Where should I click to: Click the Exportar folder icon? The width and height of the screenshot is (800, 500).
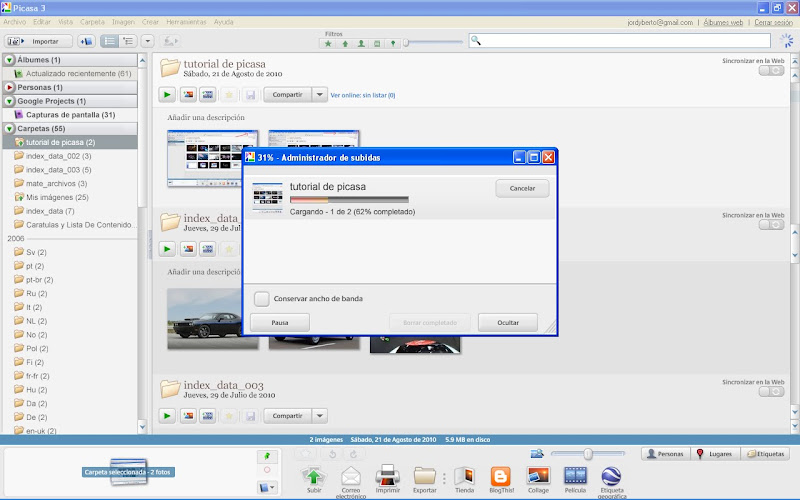424,476
